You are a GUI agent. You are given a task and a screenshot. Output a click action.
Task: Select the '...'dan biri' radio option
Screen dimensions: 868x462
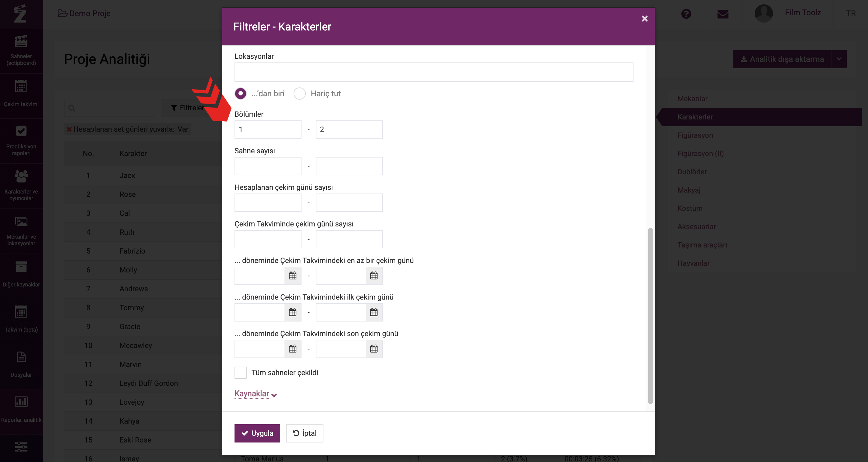pyautogui.click(x=241, y=94)
